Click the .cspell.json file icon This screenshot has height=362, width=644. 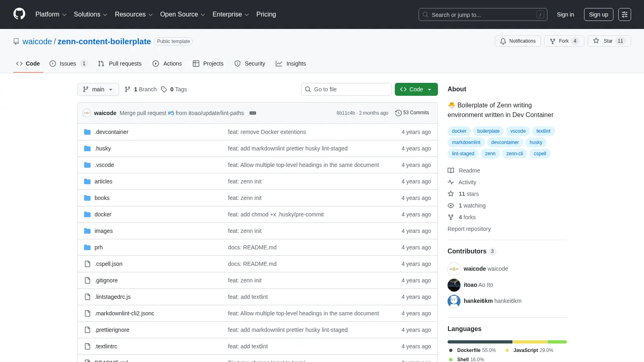click(x=87, y=264)
